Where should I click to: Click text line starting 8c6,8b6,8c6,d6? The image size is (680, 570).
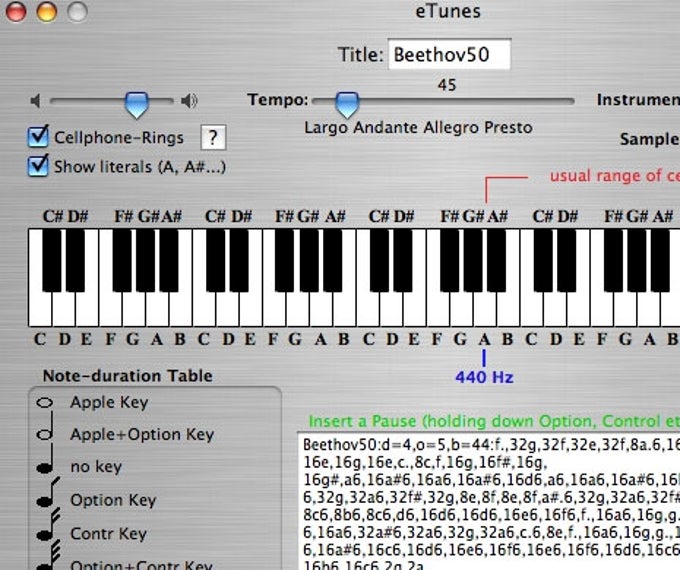491,515
